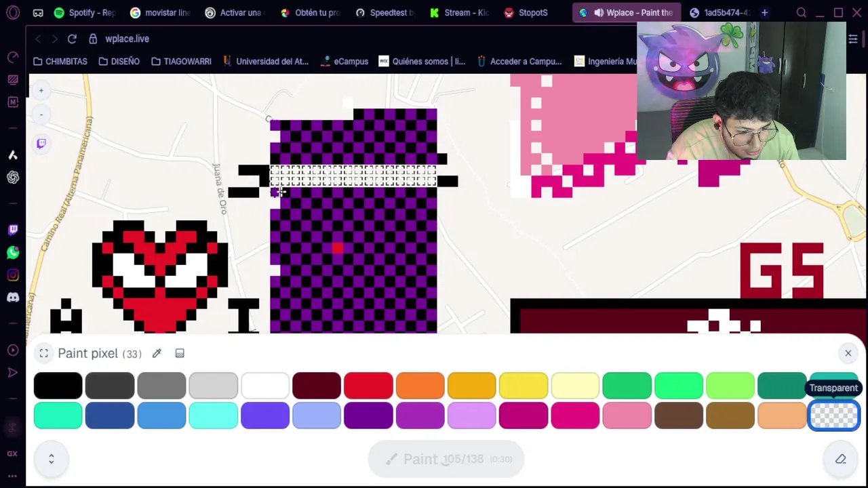Open the Opera main menu icon
The image size is (868, 488).
pos(13,12)
